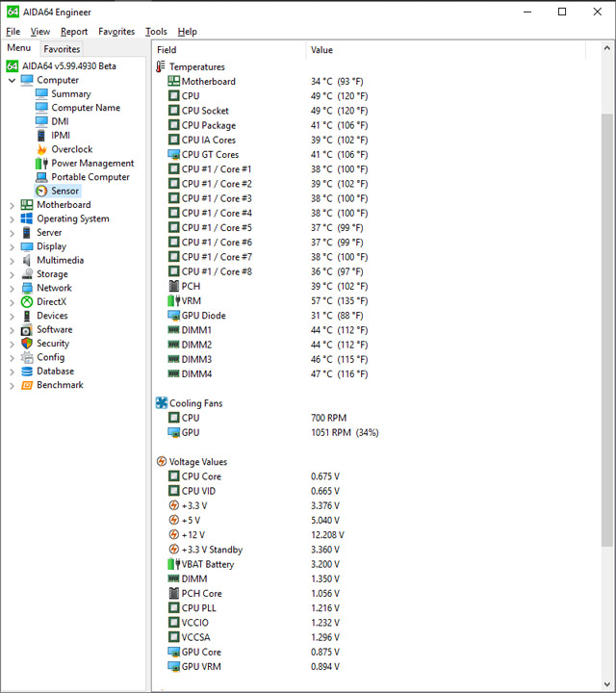Click the Config tools icon

pyautogui.click(x=27, y=357)
